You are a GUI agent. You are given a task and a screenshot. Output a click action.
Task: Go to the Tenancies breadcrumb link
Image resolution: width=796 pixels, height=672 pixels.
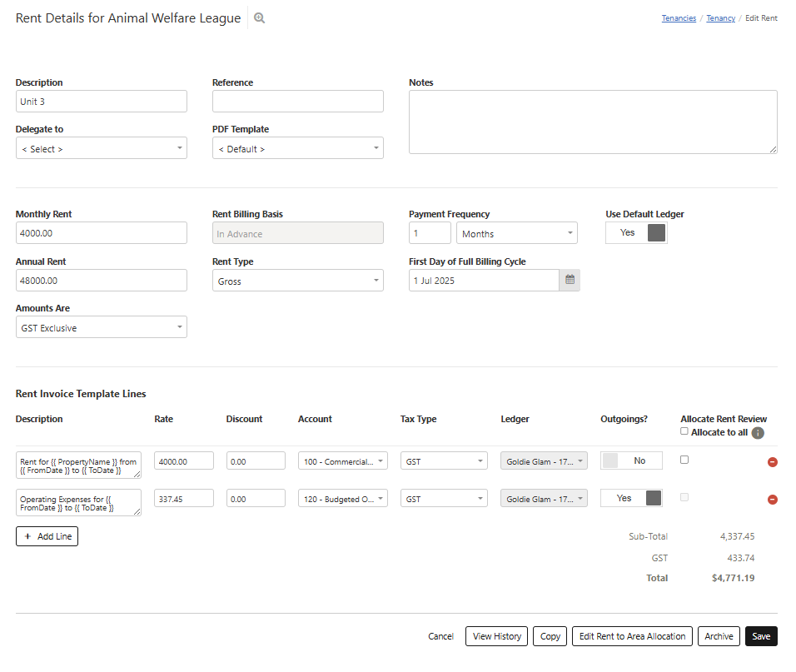coord(679,18)
